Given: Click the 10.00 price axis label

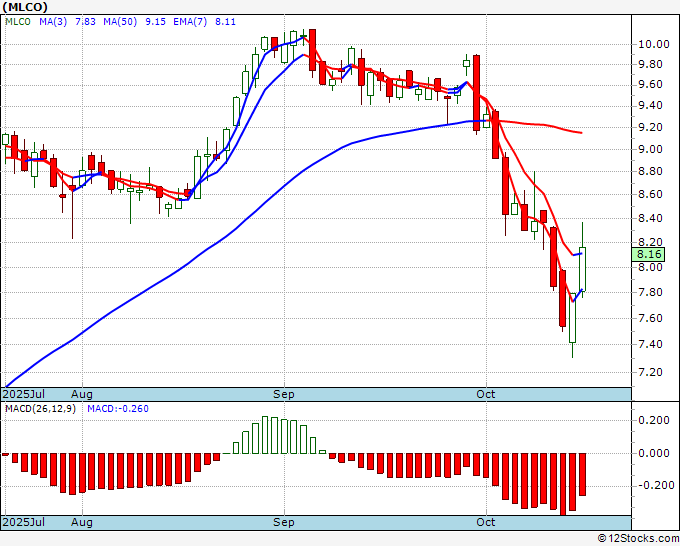Looking at the screenshot, I should (x=654, y=44).
